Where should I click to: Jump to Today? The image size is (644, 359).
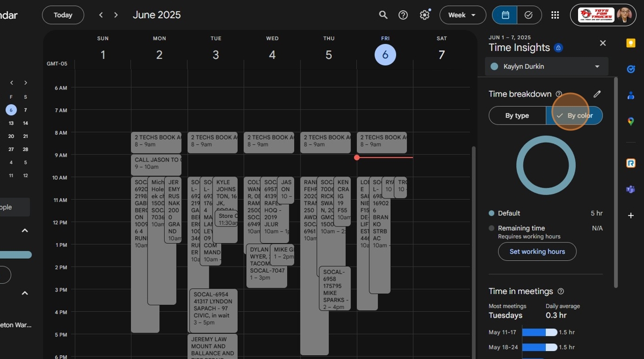pyautogui.click(x=63, y=15)
